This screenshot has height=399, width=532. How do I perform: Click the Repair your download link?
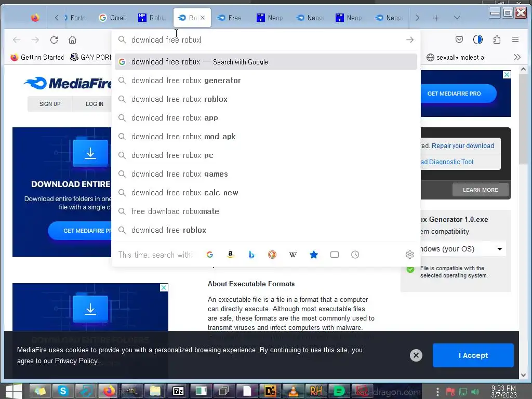tap(463, 145)
